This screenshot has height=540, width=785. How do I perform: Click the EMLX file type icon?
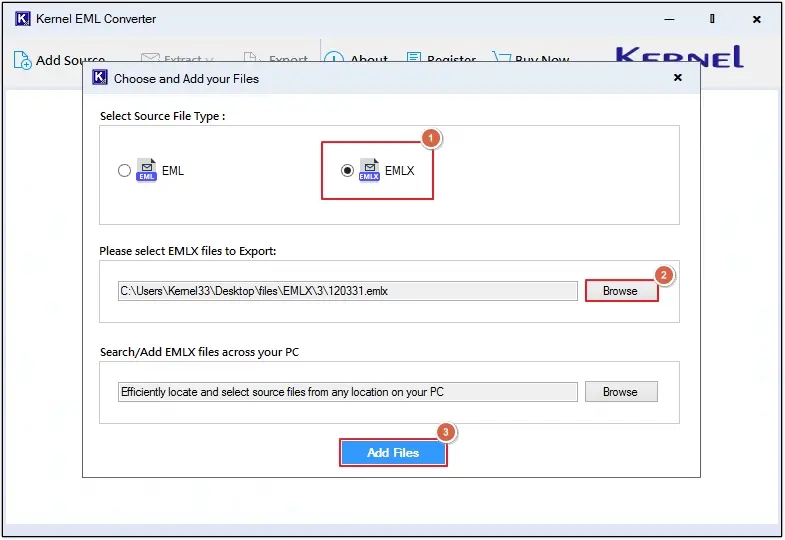[369, 170]
